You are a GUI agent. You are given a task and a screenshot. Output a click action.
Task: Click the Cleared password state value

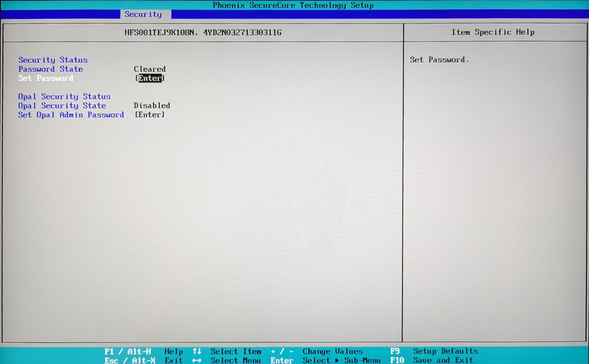click(x=150, y=69)
